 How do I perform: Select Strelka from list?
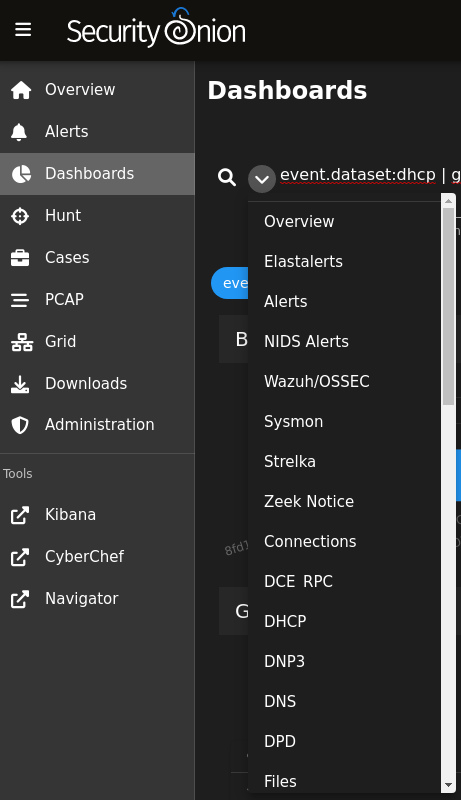(x=344, y=461)
